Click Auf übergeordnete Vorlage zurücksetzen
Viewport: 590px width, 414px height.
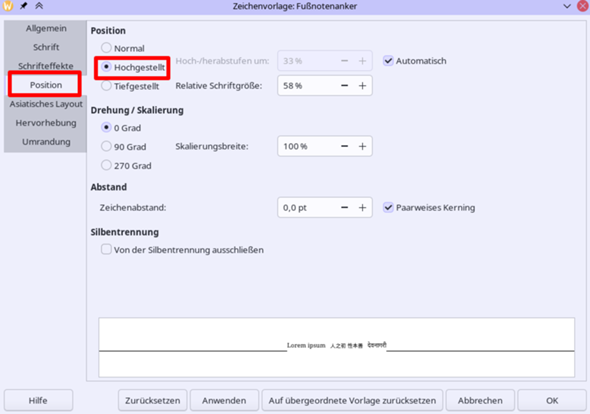click(x=352, y=400)
